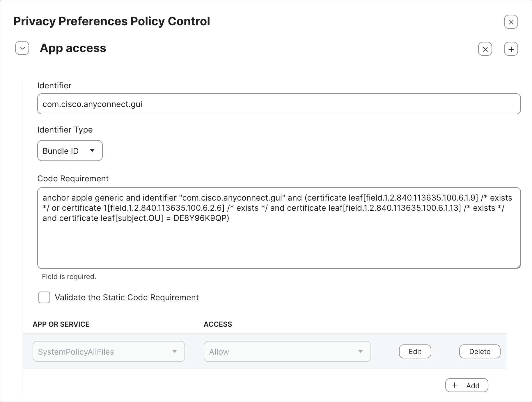Click inside the Code Requirement text area

[x=279, y=228]
